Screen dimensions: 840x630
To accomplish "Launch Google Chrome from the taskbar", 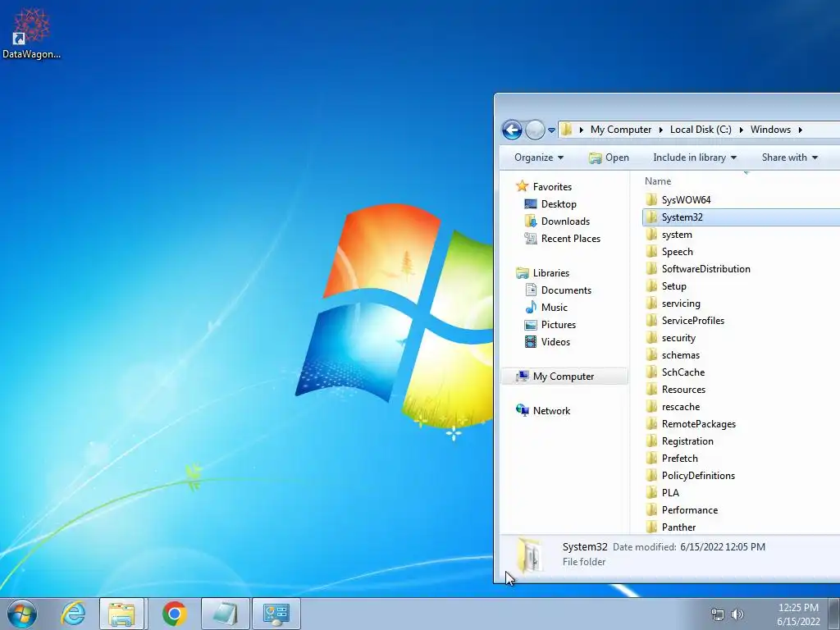I will coord(174,614).
